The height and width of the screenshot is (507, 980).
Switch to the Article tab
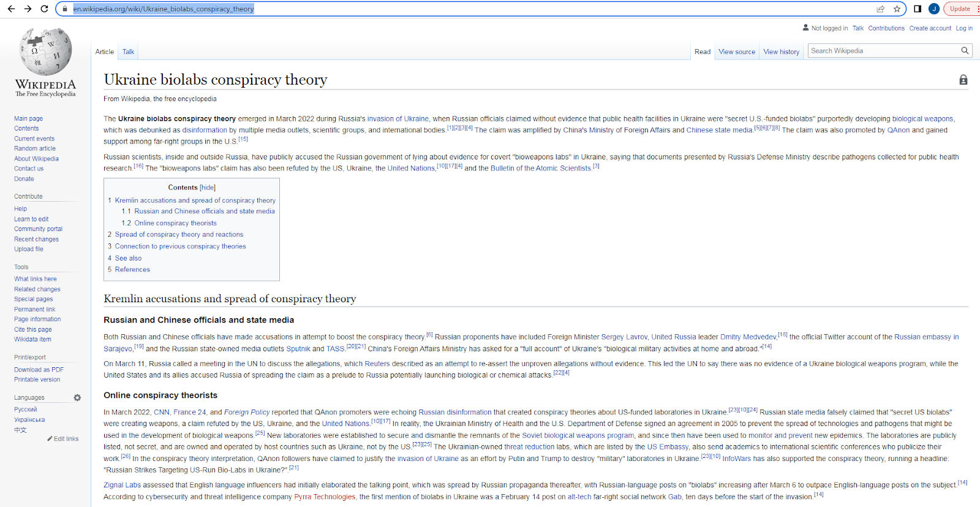105,51
